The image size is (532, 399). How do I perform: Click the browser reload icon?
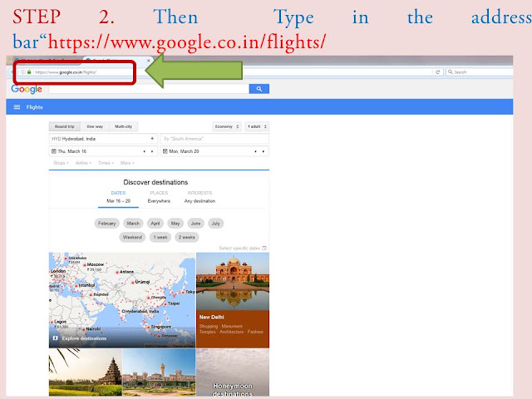[x=438, y=72]
